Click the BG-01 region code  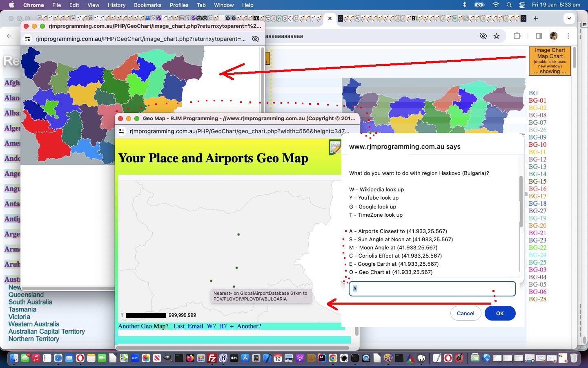537,100
